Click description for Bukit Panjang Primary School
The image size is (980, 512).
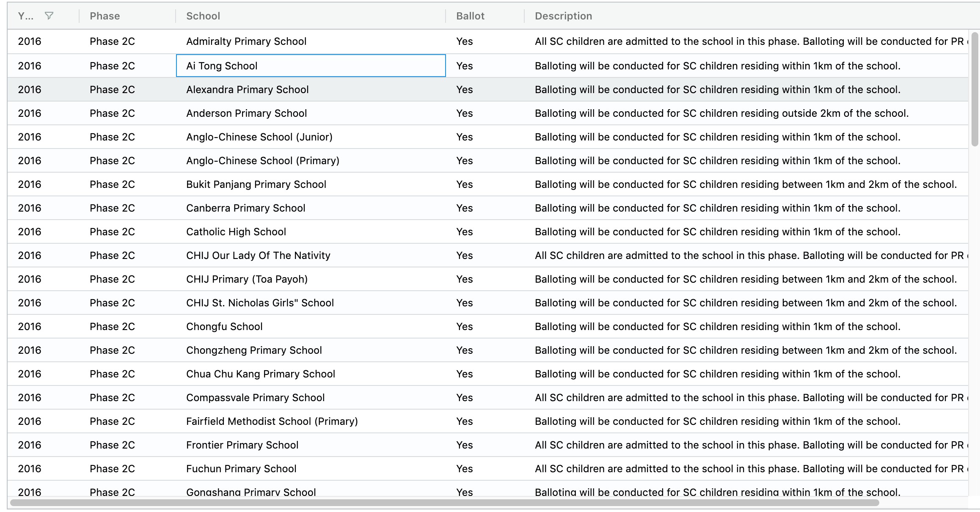click(746, 184)
